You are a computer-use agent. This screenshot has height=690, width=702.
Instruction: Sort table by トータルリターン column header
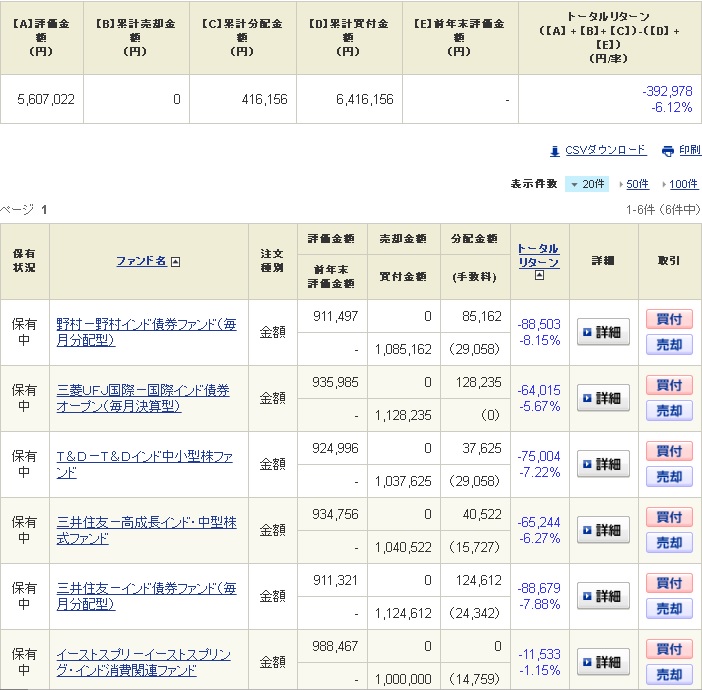pyautogui.click(x=538, y=255)
